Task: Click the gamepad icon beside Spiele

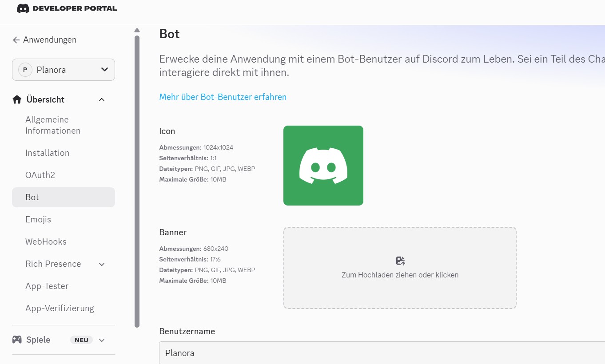Action: [17, 340]
